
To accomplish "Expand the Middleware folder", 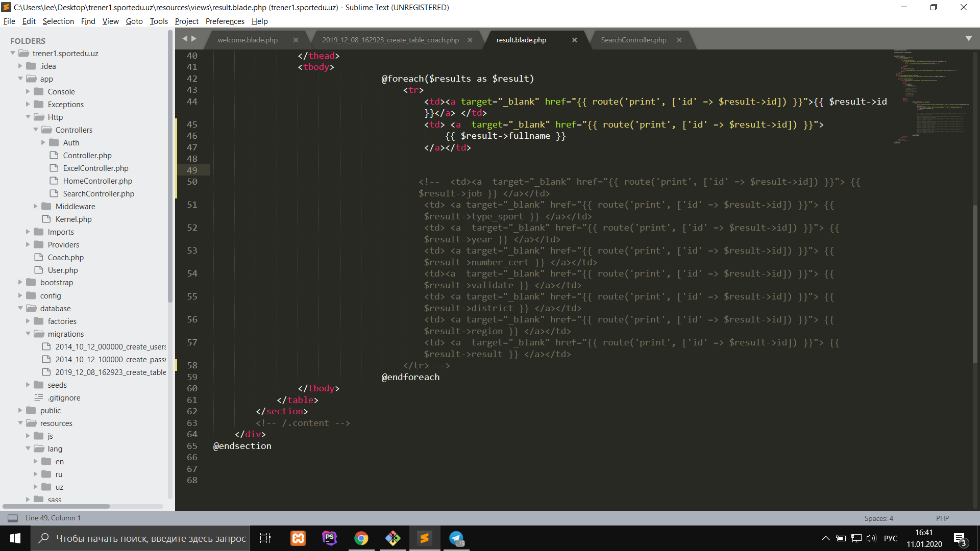I will click(x=36, y=206).
